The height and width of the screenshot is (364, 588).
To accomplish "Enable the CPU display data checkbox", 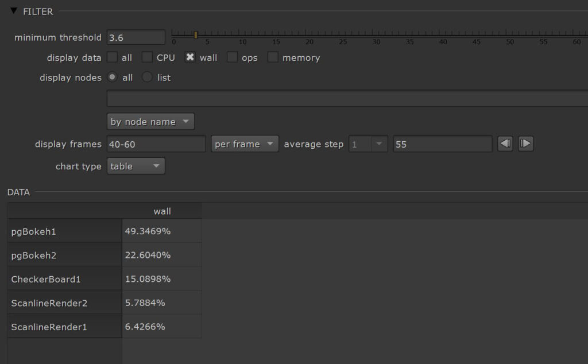I will pos(147,57).
